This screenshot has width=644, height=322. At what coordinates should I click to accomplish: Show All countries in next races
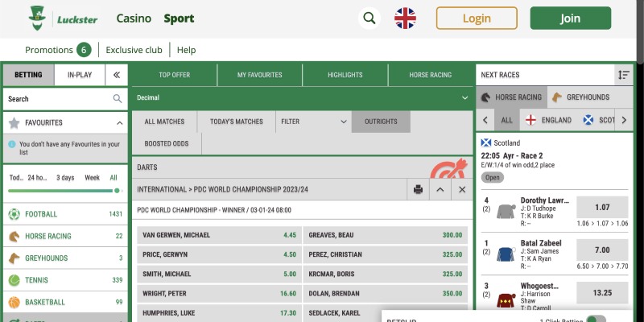pos(507,120)
